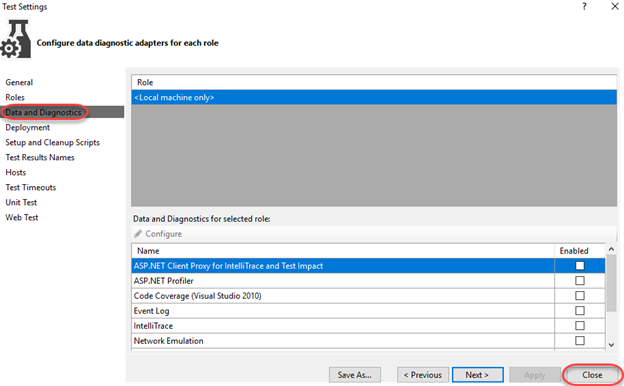Click the Test Settings flask gear icon

point(16,39)
